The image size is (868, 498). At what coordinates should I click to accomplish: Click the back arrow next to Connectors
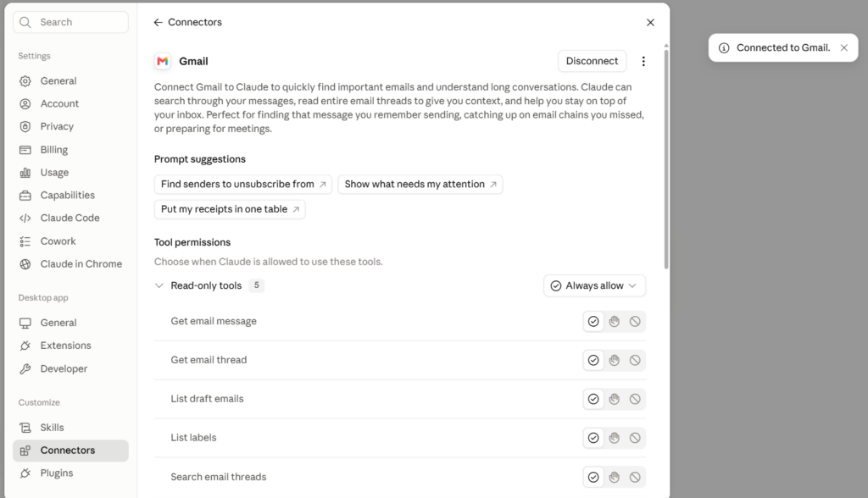(159, 22)
